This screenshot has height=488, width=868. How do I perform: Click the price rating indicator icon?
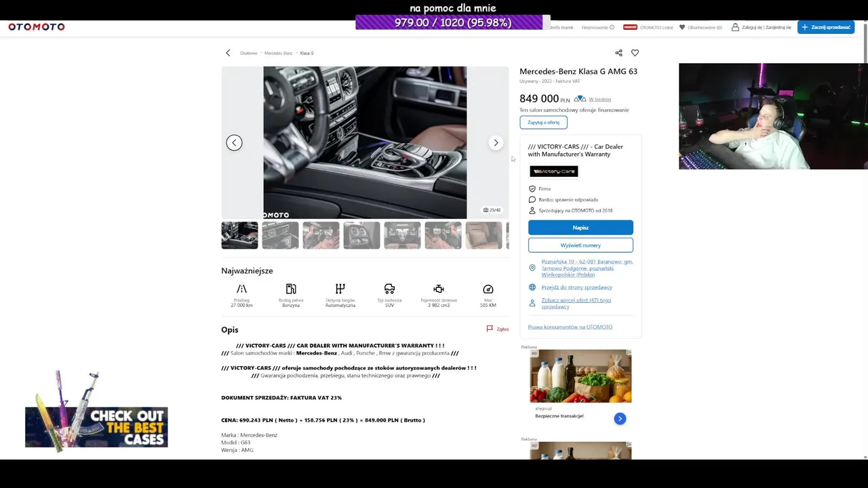[580, 99]
